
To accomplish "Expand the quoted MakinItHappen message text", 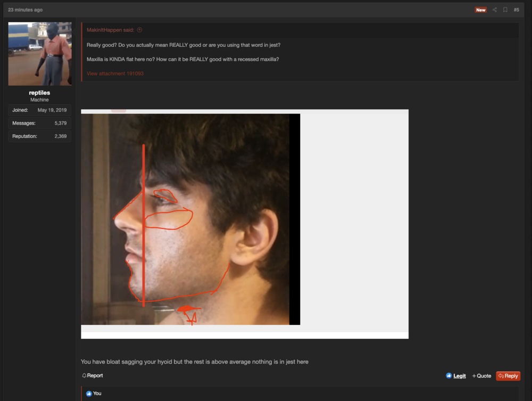I will tap(182, 52).
